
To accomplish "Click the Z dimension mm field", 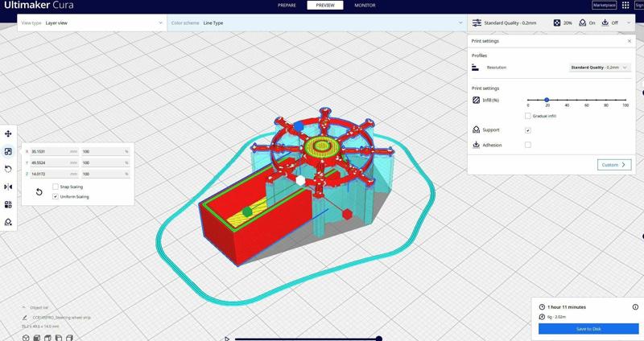I will 54,174.
